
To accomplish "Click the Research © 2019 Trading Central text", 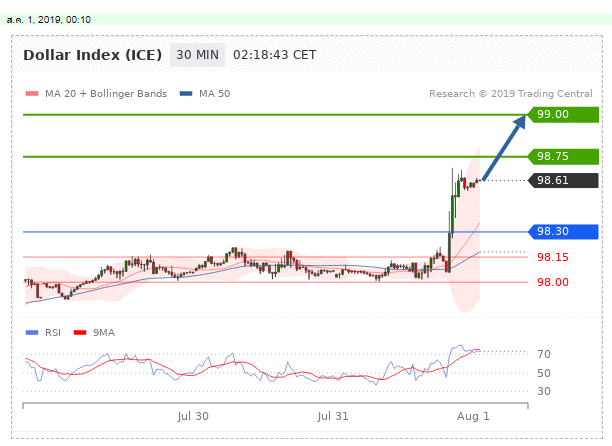I will pyautogui.click(x=511, y=94).
